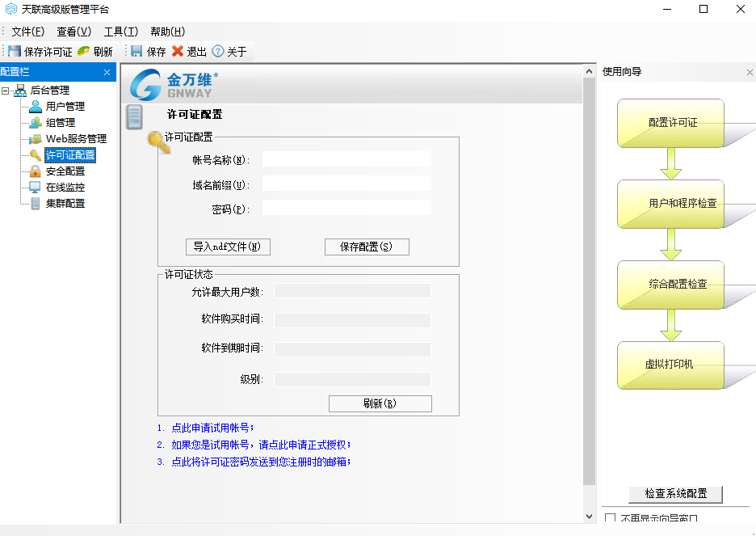This screenshot has width=756, height=536.
Task: Select 在线监控 tree item
Action: click(65, 188)
